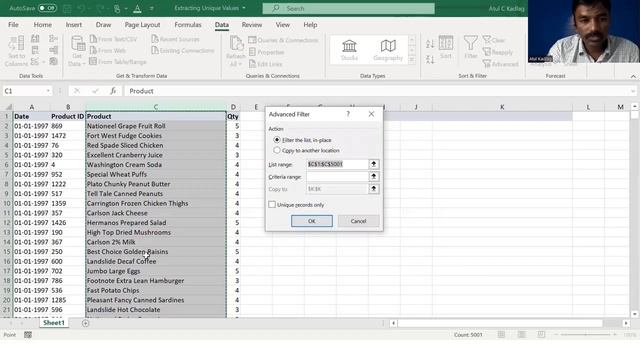Collapse dialog via Copy to selector icon
This screenshot has width=640, height=360.
373,189
